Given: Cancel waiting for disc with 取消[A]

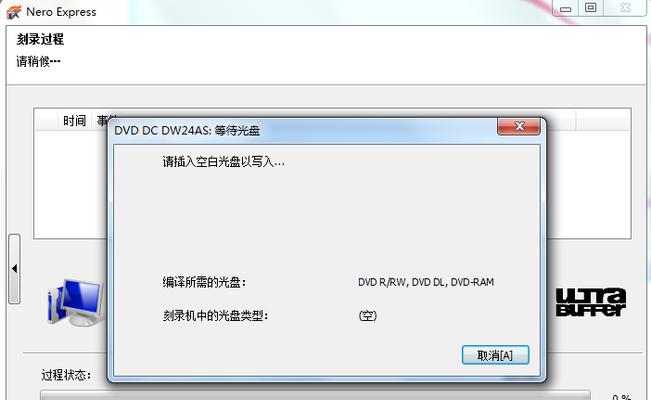Looking at the screenshot, I should pyautogui.click(x=495, y=355).
